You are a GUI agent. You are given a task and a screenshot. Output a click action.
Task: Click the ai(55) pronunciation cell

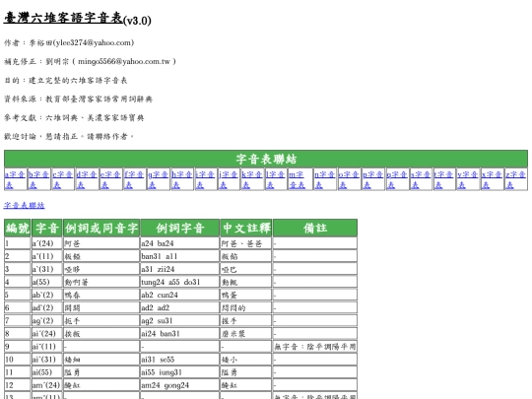coord(47,372)
